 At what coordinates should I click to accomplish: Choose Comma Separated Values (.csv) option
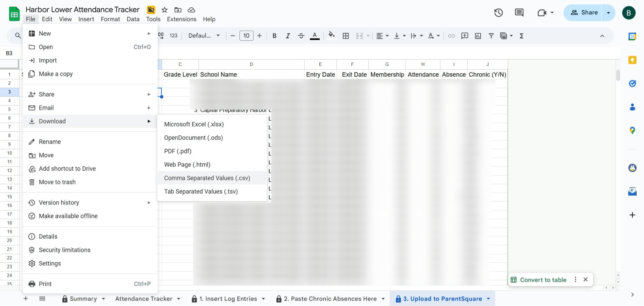212,178
